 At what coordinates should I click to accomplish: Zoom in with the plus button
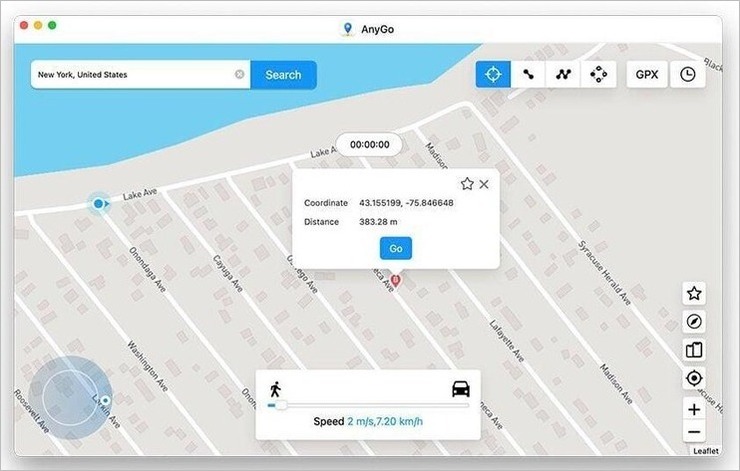[x=694, y=409]
